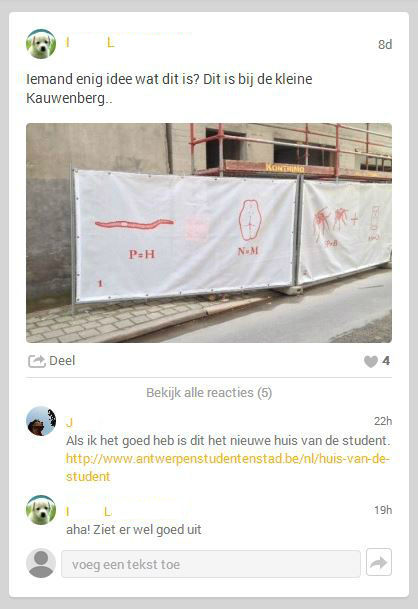418x609 pixels.
Task: Send the comment with the arrow button
Action: tap(379, 562)
